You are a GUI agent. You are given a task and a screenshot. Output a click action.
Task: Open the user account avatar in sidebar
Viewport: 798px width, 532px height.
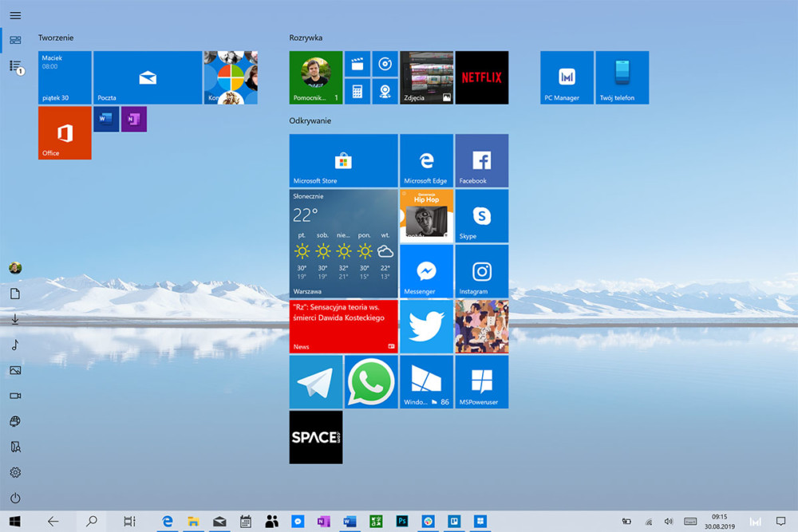pos(15,268)
